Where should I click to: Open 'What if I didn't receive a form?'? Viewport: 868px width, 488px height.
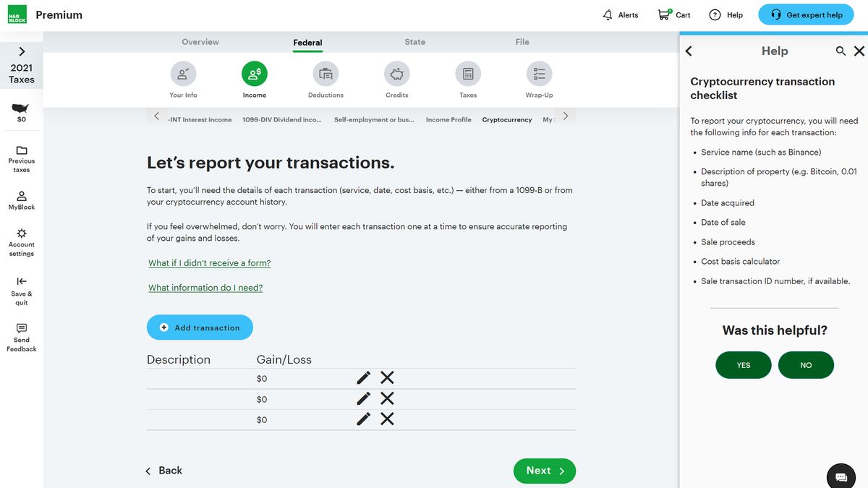pyautogui.click(x=209, y=262)
